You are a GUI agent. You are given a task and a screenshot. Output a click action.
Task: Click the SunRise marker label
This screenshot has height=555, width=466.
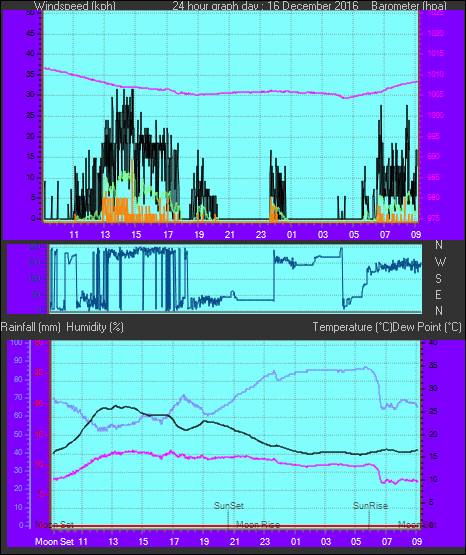370,506
